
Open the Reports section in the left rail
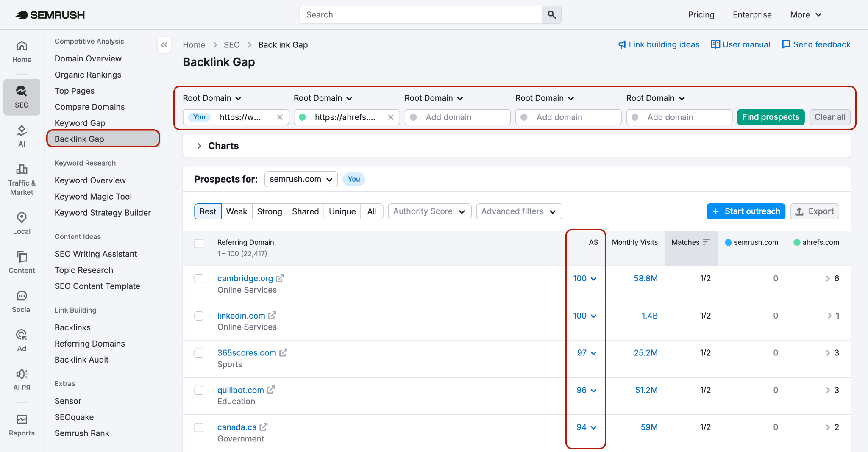(x=22, y=425)
